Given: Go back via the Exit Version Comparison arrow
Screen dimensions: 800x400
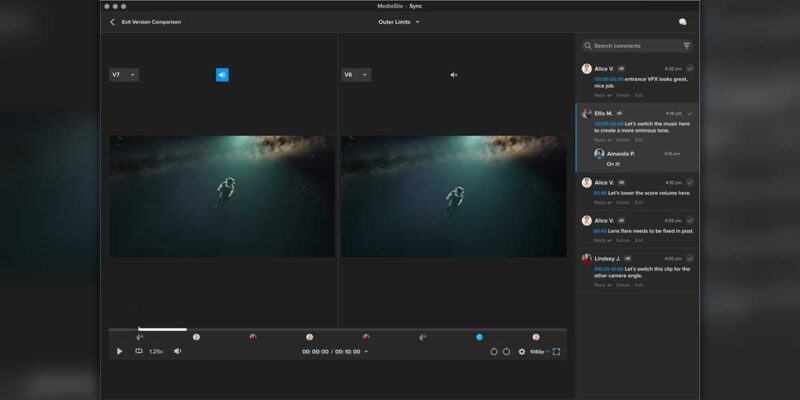Looking at the screenshot, I should [x=112, y=22].
